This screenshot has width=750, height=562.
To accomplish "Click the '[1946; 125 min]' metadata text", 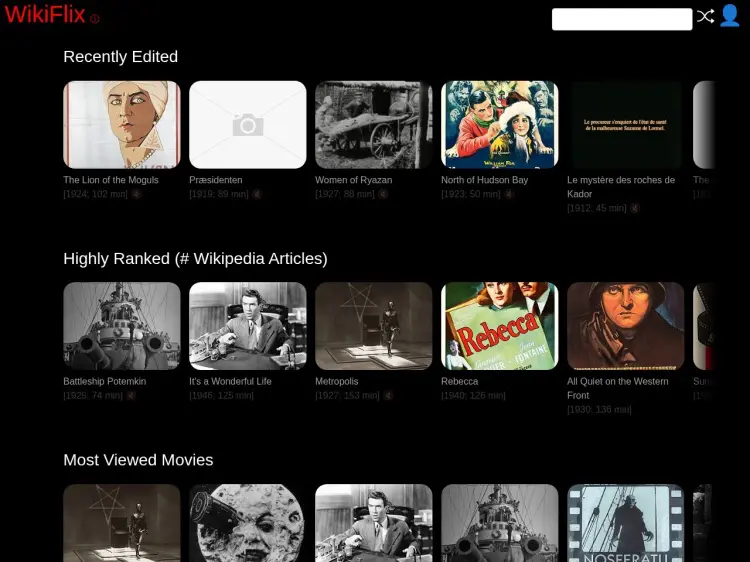I will (x=221, y=396).
